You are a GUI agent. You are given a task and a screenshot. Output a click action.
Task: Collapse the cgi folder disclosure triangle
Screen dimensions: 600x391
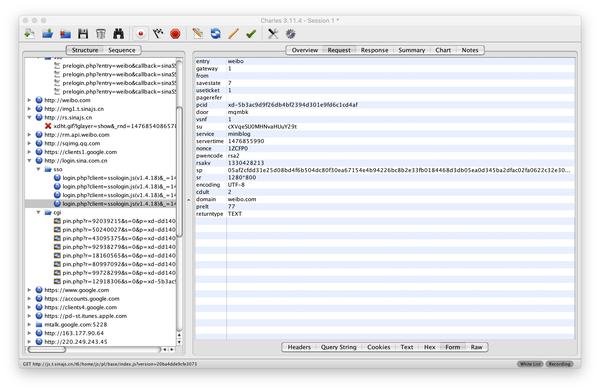click(x=38, y=212)
